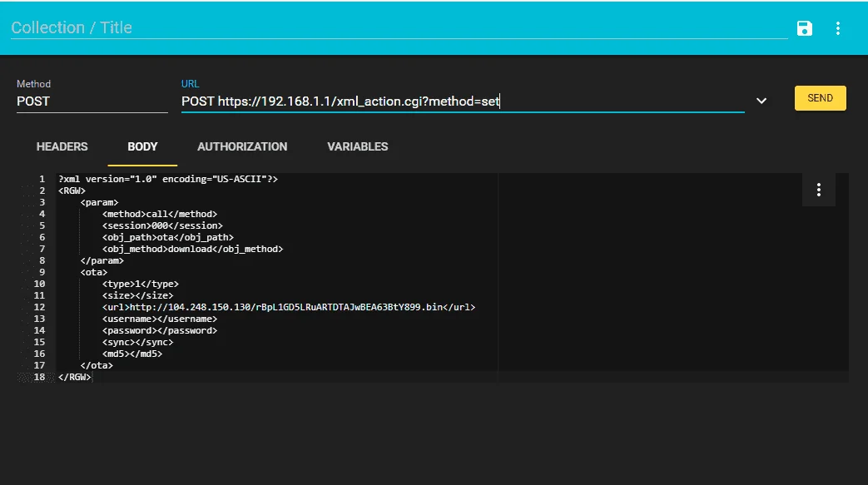
Task: Click line number 1 in the gutter
Action: coord(42,179)
